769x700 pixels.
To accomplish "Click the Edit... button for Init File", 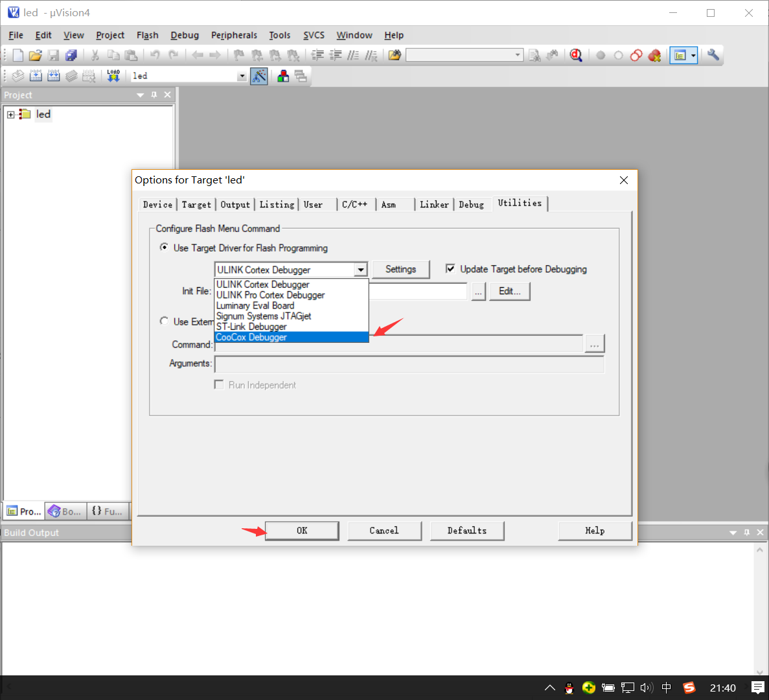I will 510,292.
